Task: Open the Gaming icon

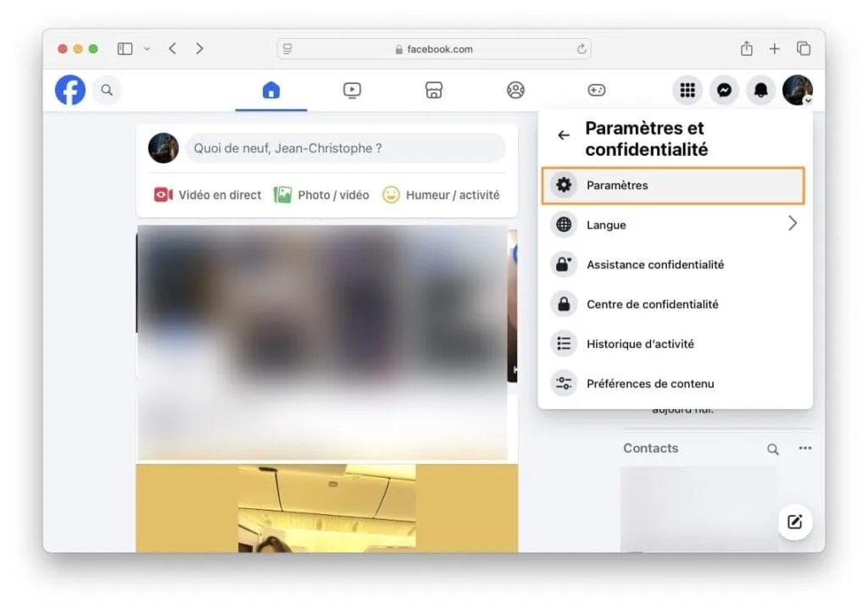Action: click(597, 90)
